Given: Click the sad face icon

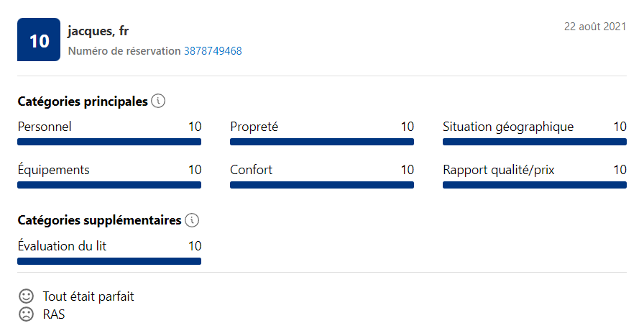Looking at the screenshot, I should 26,314.
